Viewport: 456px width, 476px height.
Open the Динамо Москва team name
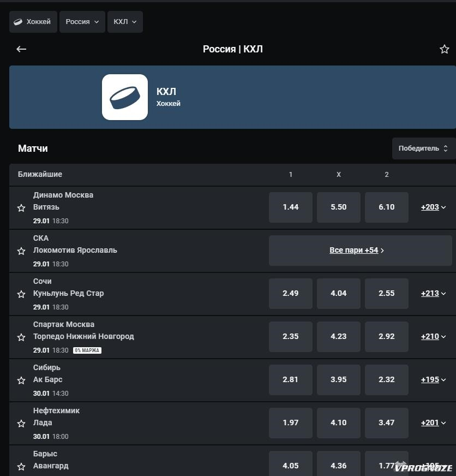click(63, 195)
